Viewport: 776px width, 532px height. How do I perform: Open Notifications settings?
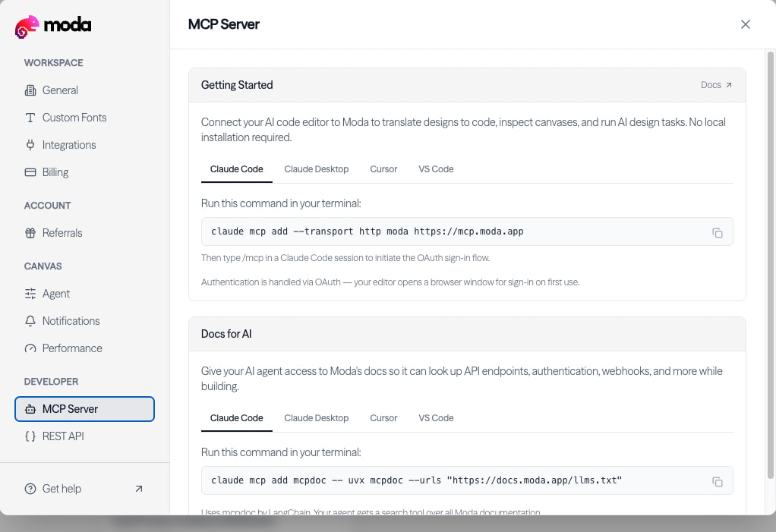84,321
